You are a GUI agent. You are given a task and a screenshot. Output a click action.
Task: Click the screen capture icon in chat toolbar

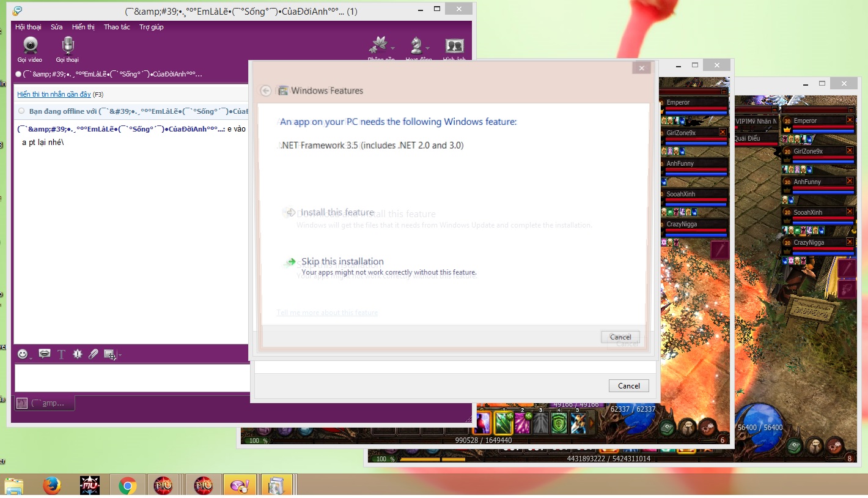coord(109,354)
